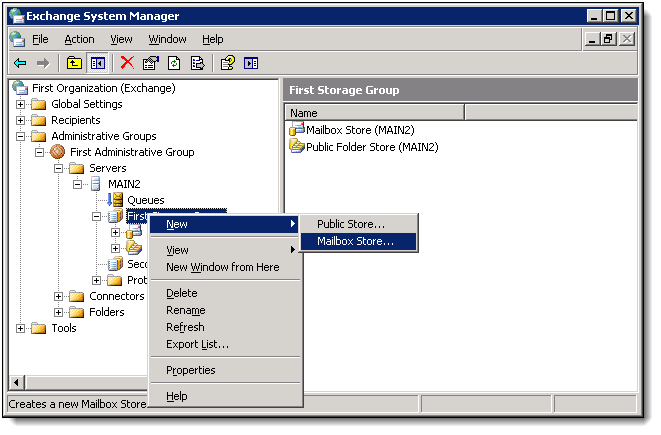Image resolution: width=661 pixels, height=435 pixels.
Task: Open the Help menu in the menu bar
Action: [212, 39]
